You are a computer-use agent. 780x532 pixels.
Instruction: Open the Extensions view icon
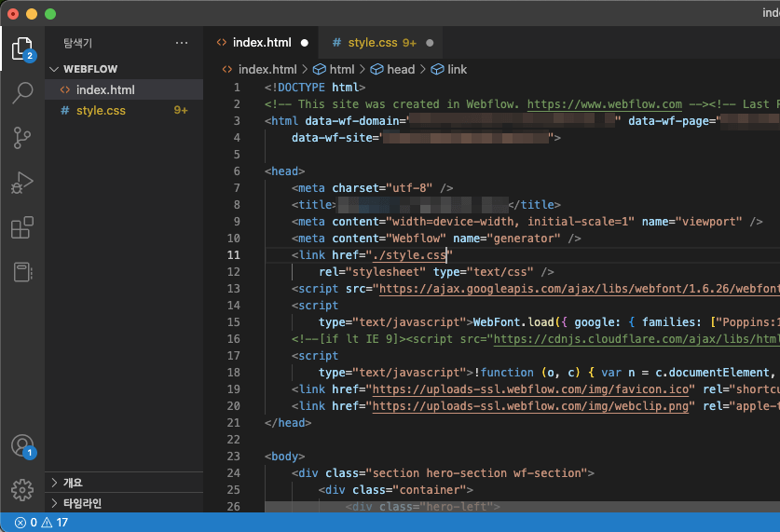pos(22,227)
